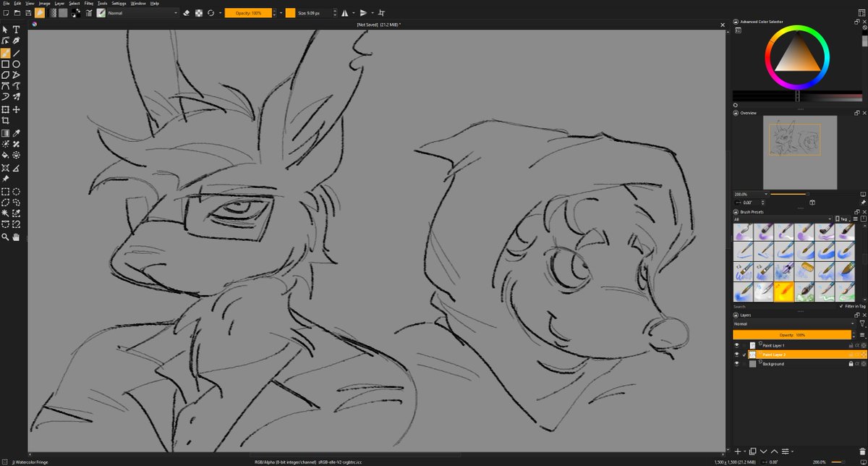Toggle eraser mode in toolbar
868x466 pixels.
(x=187, y=13)
